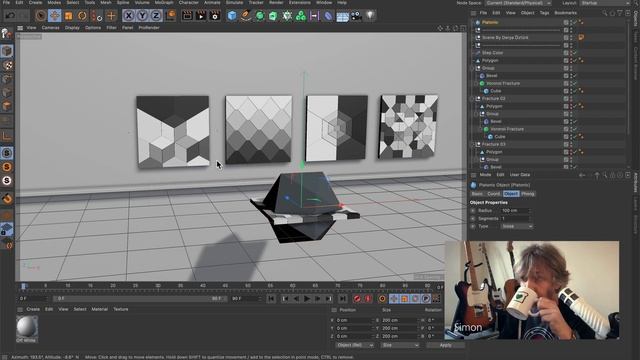640x360 pixels.
Task: Click the Apply button in coordinates
Action: (x=445, y=345)
